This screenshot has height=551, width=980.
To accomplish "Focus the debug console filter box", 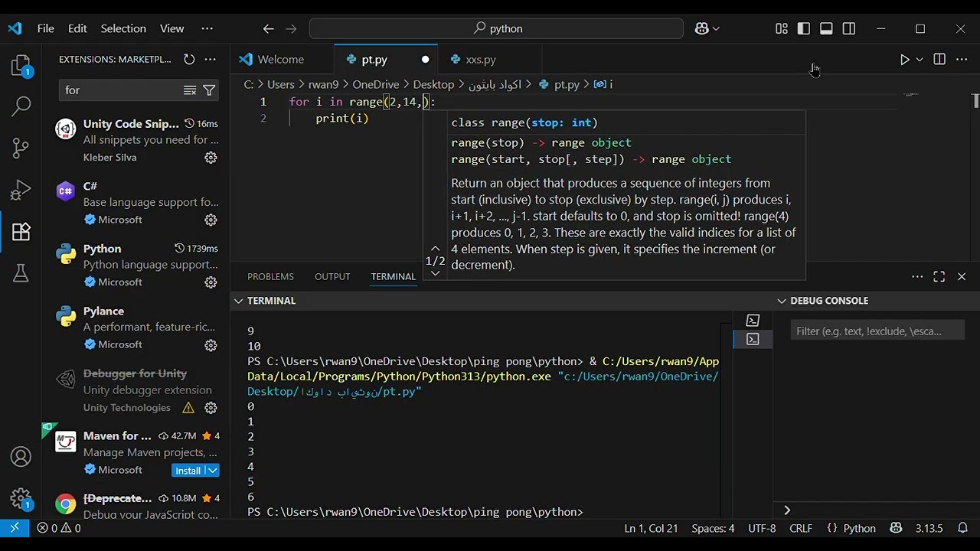I will (877, 331).
